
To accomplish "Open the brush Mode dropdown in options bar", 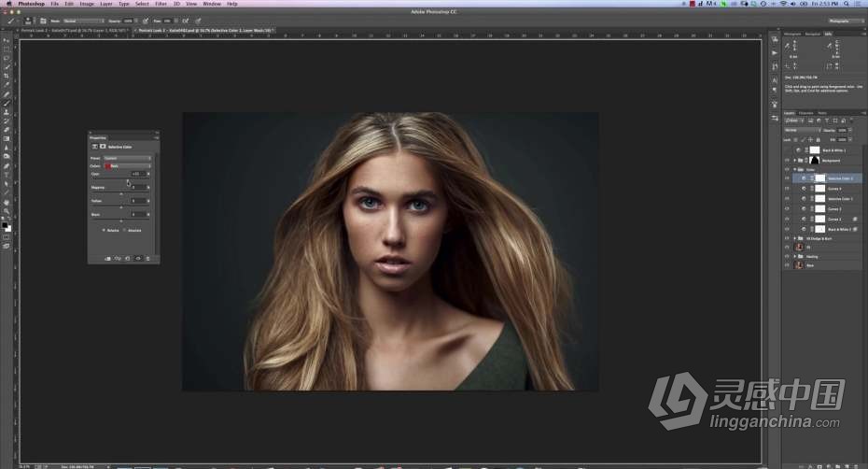I will coord(83,21).
